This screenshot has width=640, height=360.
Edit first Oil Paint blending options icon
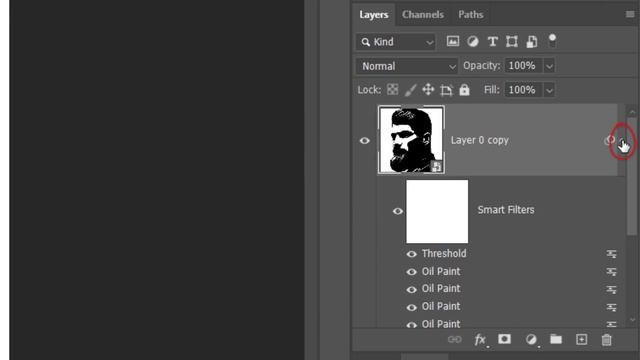[611, 271]
